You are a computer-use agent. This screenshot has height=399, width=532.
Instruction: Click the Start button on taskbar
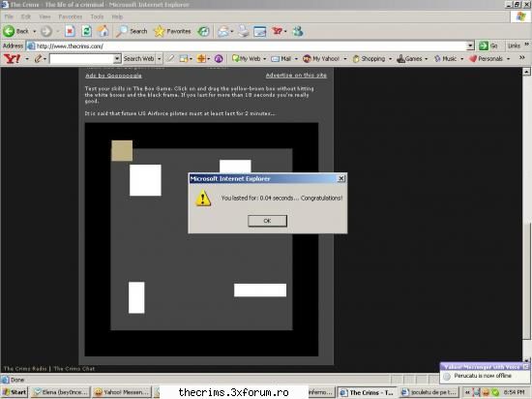coord(15,392)
